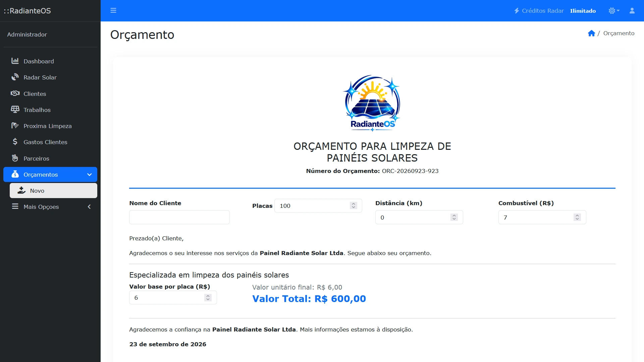The height and width of the screenshot is (362, 644).
Task: Click the Créditos Radar lightning bolt icon
Action: 517,11
